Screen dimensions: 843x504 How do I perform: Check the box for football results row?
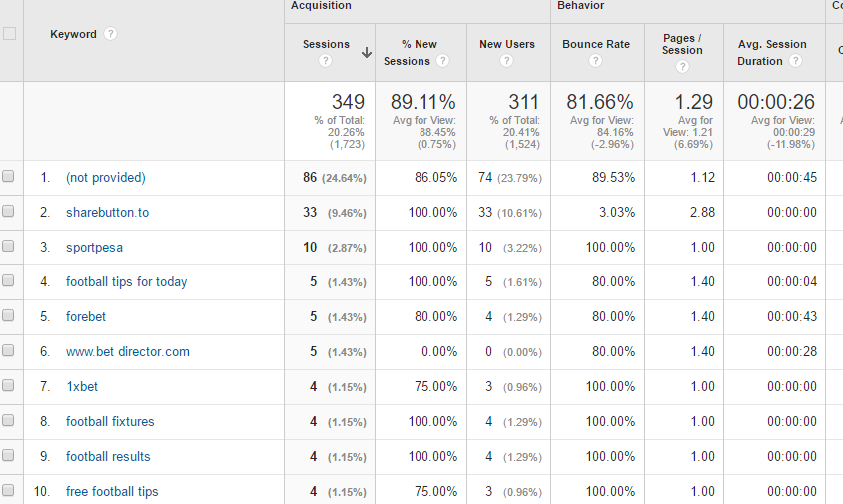click(x=8, y=455)
